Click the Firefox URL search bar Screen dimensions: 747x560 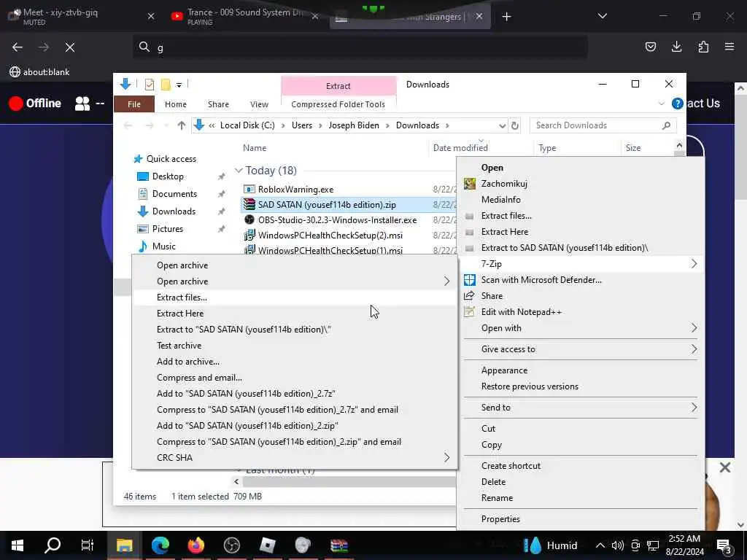point(360,47)
